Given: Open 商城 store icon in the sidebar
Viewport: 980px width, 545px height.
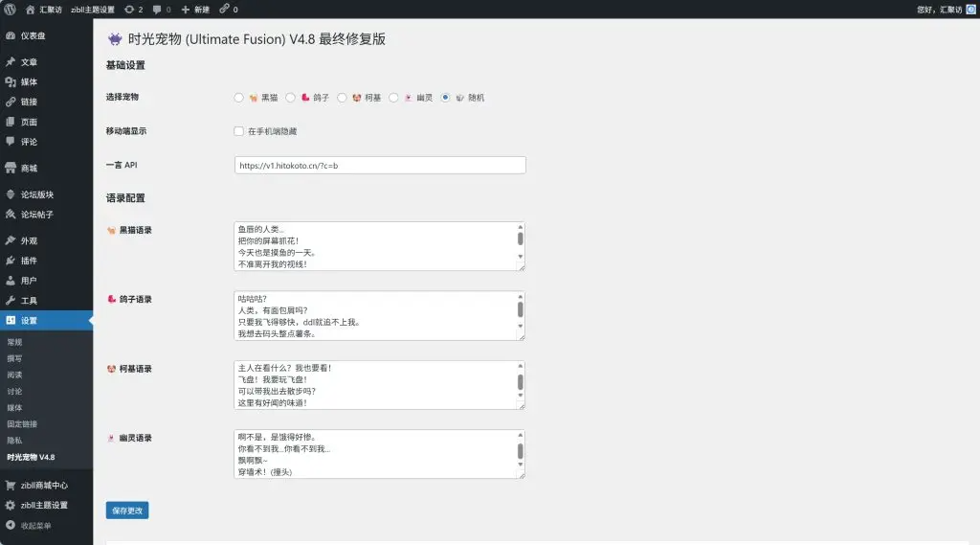Looking at the screenshot, I should point(11,168).
